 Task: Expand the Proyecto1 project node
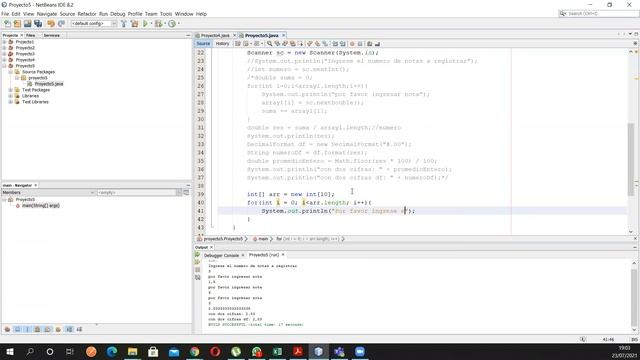[4, 42]
